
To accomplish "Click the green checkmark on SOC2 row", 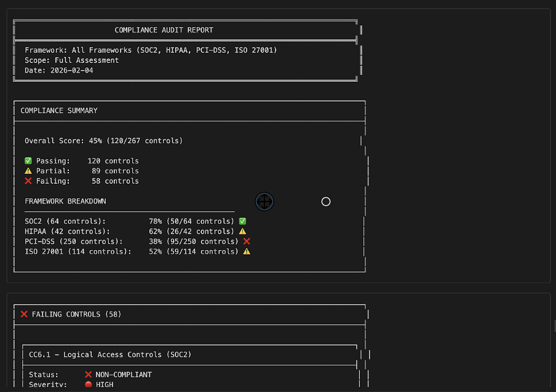I will click(242, 221).
